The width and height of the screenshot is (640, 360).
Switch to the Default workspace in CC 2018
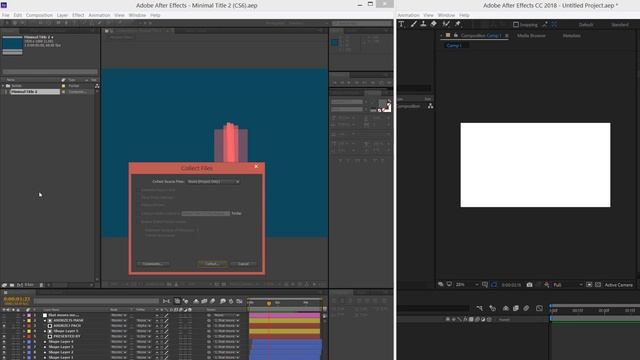pyautogui.click(x=586, y=24)
